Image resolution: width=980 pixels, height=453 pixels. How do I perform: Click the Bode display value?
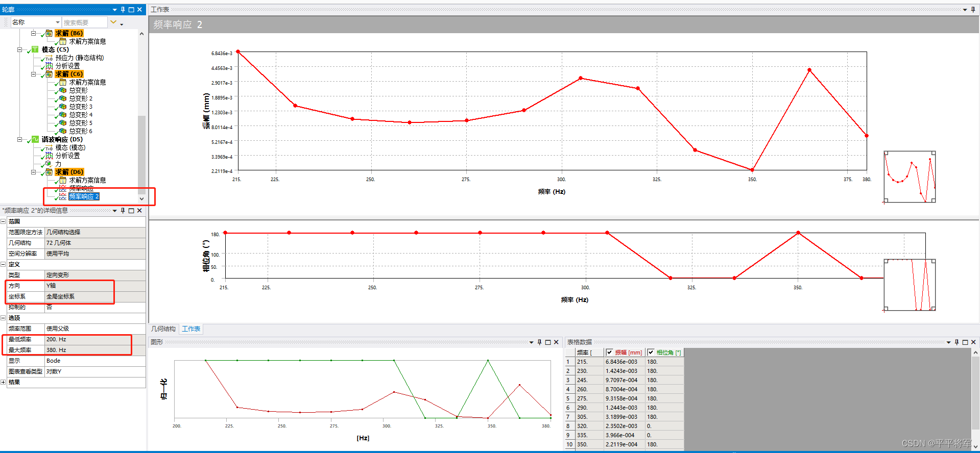pos(95,361)
